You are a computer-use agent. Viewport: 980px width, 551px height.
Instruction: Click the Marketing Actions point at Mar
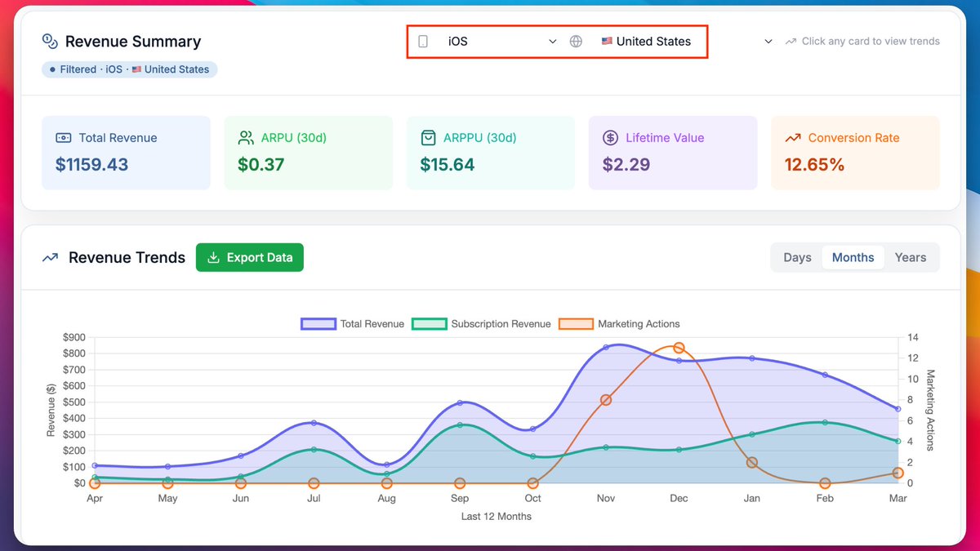click(898, 473)
